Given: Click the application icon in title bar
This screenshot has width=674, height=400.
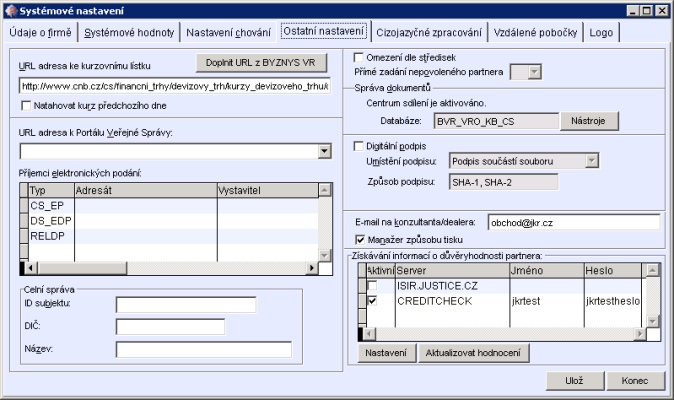Looking at the screenshot, I should [x=11, y=10].
